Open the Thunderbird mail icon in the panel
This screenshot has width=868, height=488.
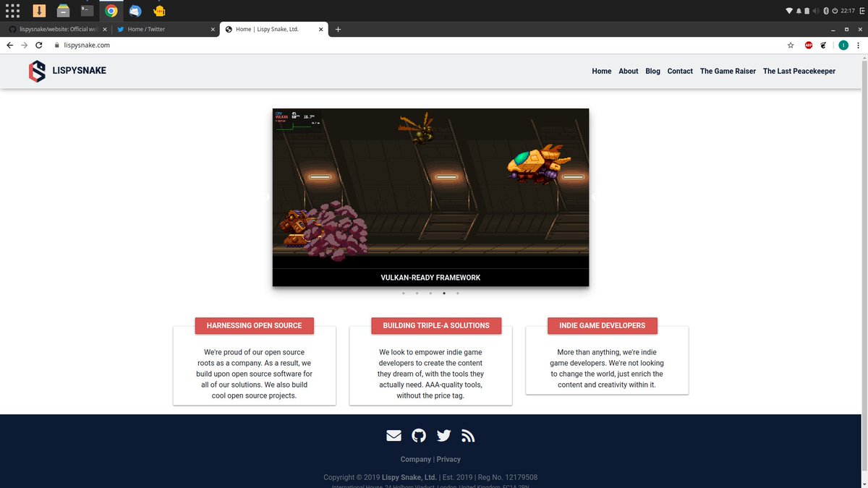pos(135,10)
